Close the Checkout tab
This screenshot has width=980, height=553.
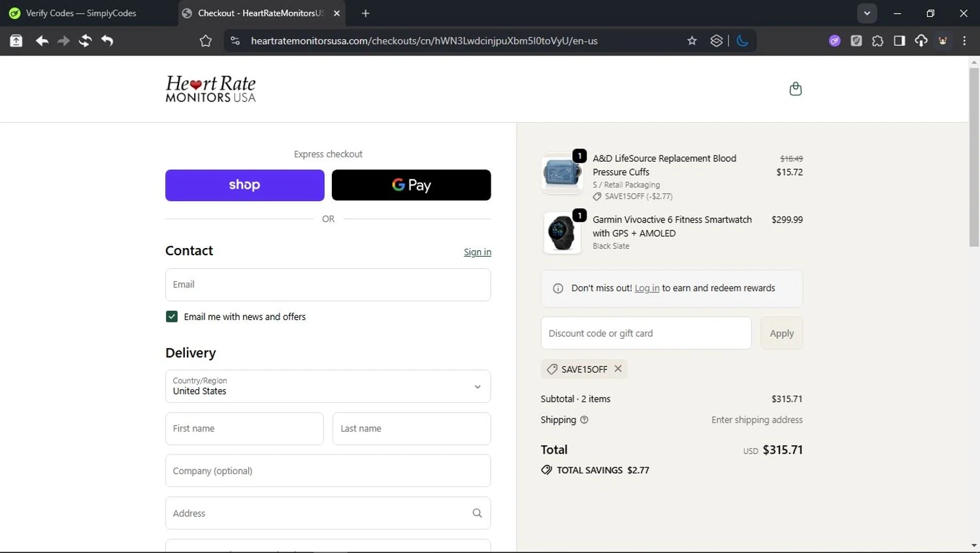tap(336, 13)
